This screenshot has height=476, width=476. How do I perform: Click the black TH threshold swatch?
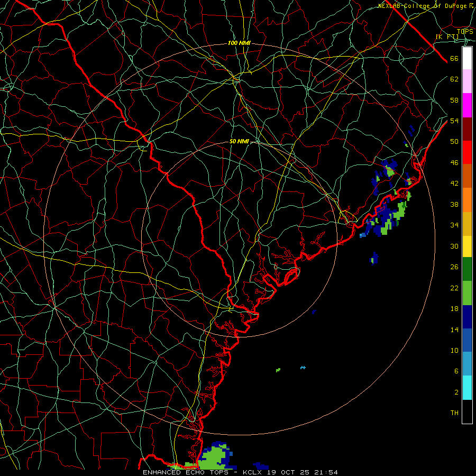click(467, 411)
